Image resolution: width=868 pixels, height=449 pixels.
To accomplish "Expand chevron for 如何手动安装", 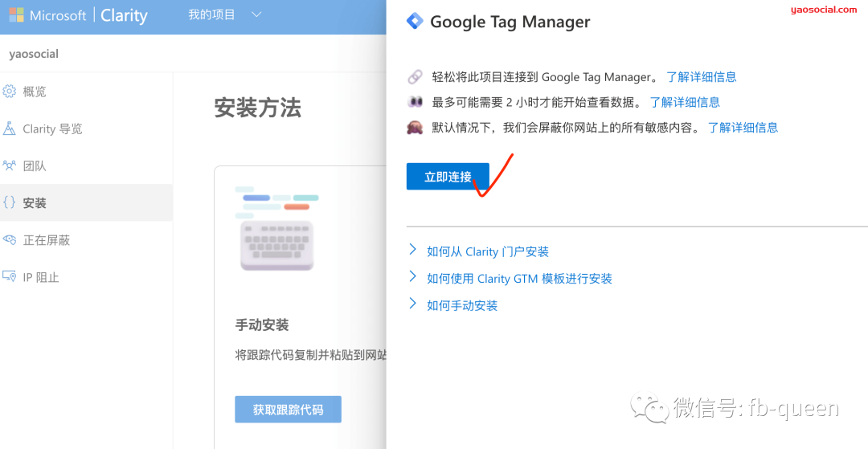I will tap(412, 303).
